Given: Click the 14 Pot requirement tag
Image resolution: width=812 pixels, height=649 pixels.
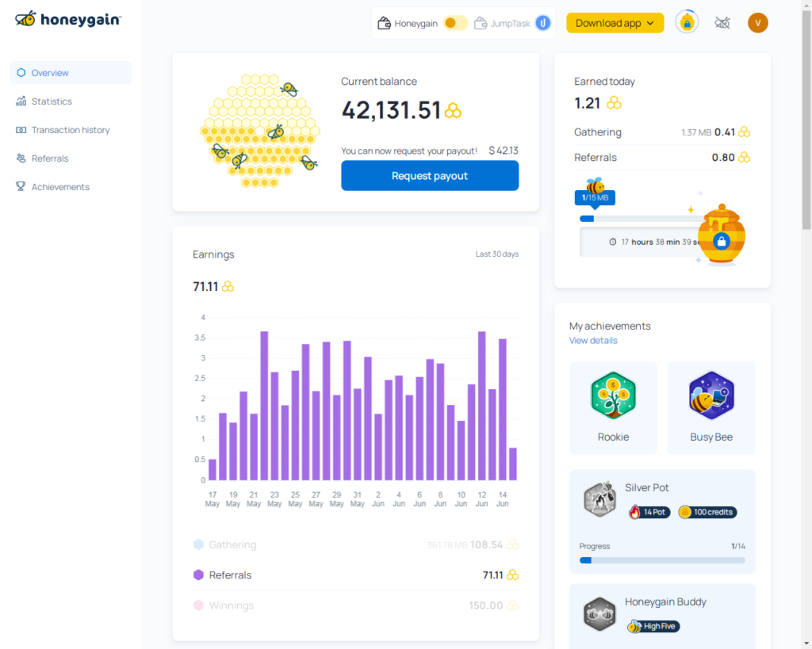Looking at the screenshot, I should (x=649, y=512).
